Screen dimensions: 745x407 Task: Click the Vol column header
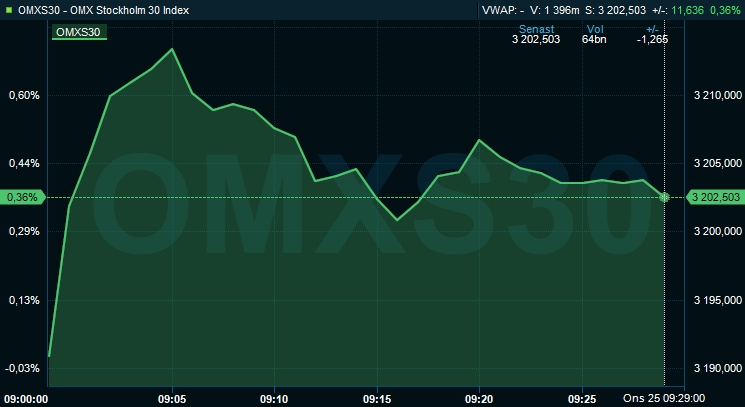coord(594,29)
